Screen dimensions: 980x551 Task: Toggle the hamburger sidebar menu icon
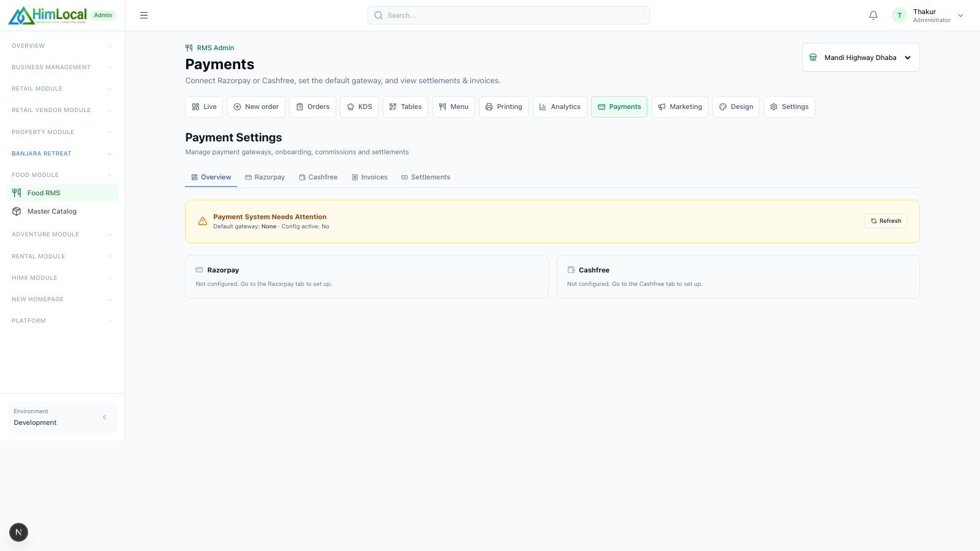tap(144, 15)
